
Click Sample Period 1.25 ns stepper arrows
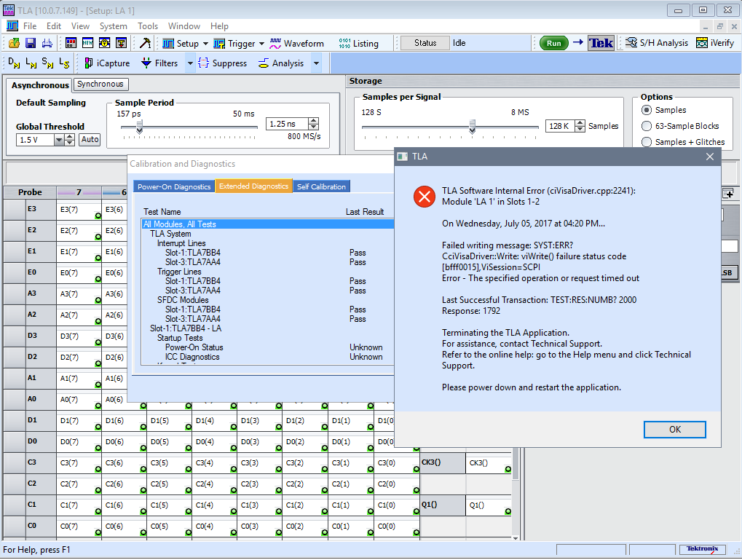point(313,124)
